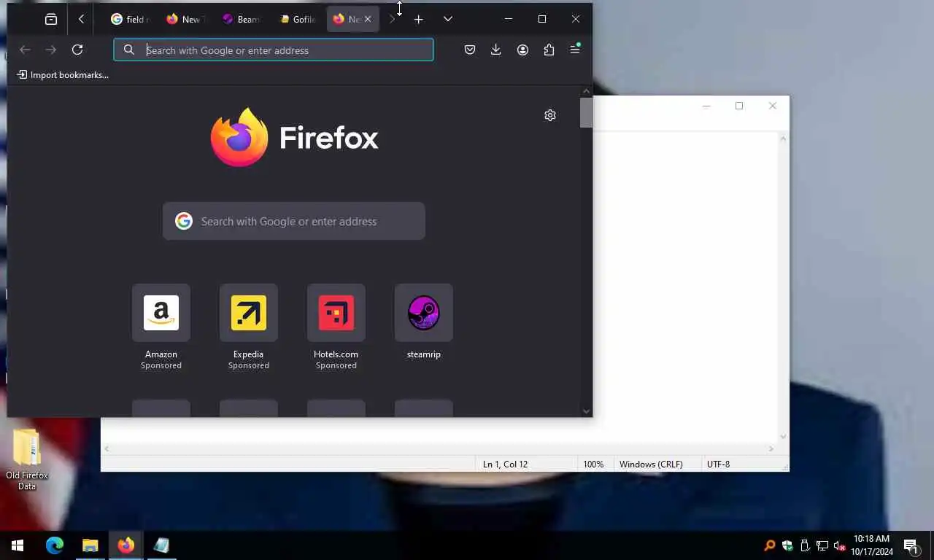Click the address bar magnifier icon
The height and width of the screenshot is (560, 934).
pyautogui.click(x=129, y=50)
